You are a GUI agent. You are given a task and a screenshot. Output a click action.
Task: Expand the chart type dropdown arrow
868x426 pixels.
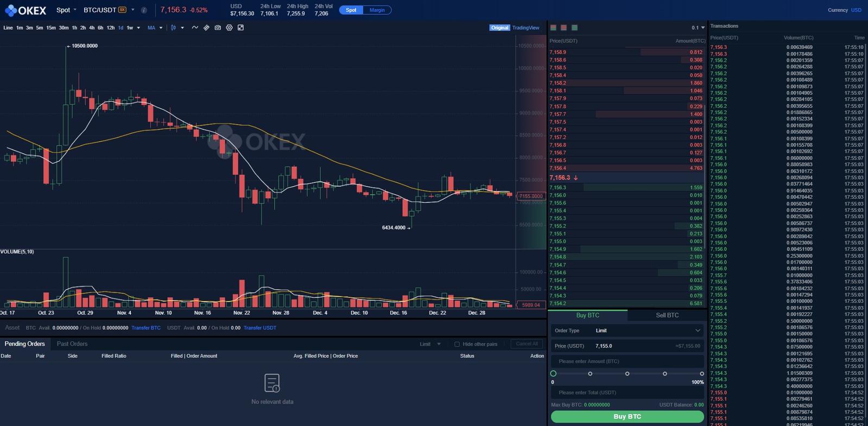(182, 28)
